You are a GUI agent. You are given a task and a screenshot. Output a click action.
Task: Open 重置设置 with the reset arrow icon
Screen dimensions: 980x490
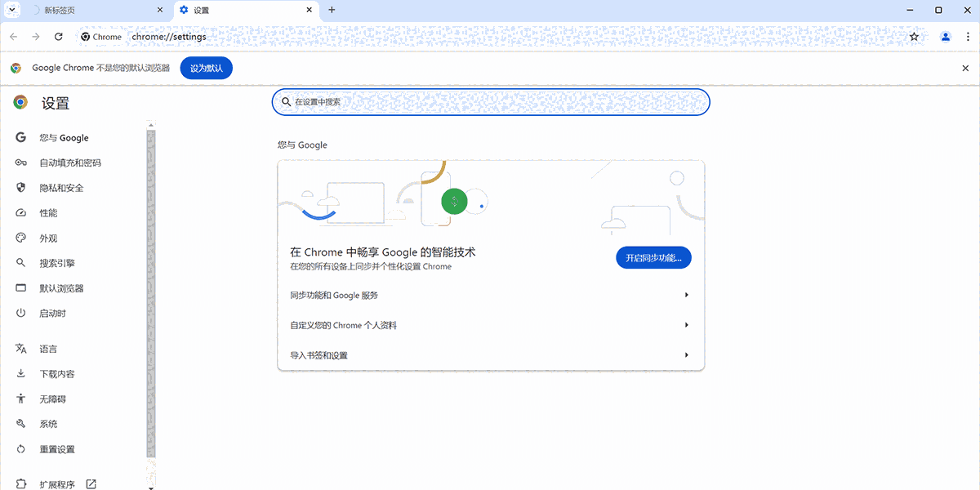coord(21,448)
